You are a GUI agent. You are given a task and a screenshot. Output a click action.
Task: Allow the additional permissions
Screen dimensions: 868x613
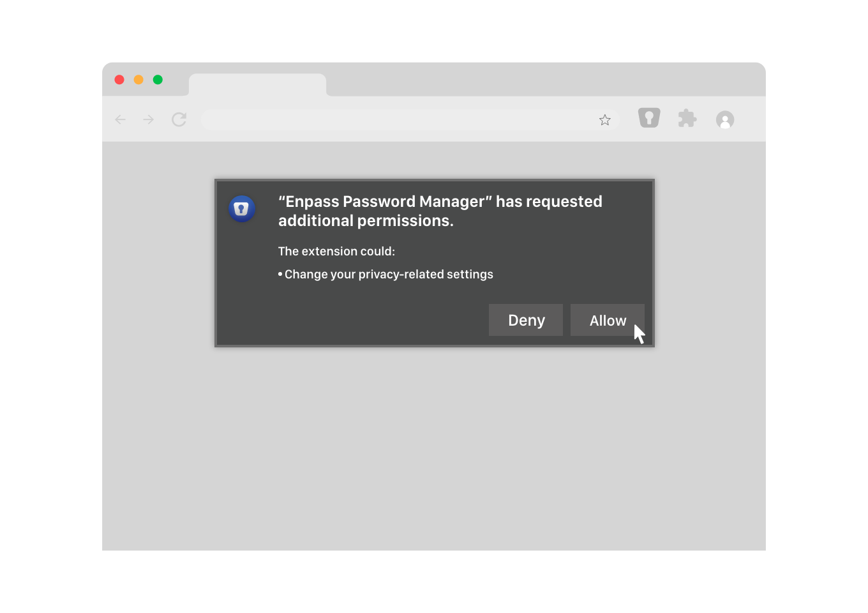(607, 320)
